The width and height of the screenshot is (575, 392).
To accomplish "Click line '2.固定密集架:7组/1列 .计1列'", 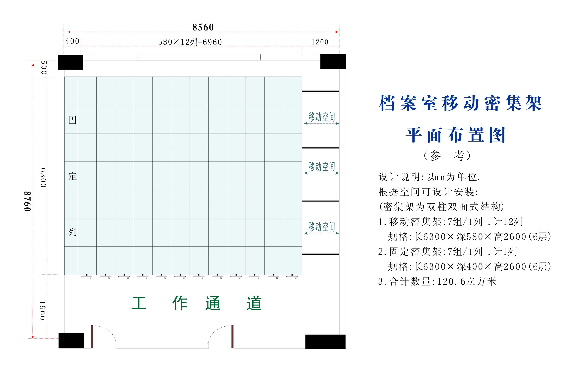I will coord(448,251).
